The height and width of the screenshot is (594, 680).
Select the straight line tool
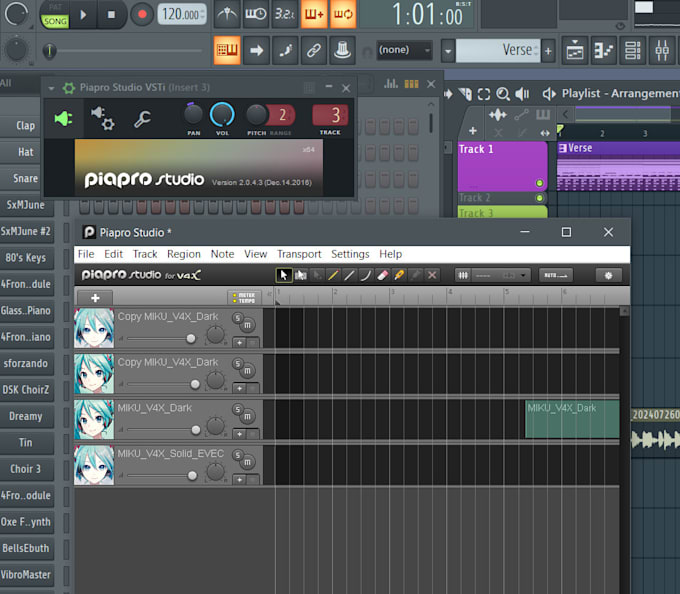(350, 275)
